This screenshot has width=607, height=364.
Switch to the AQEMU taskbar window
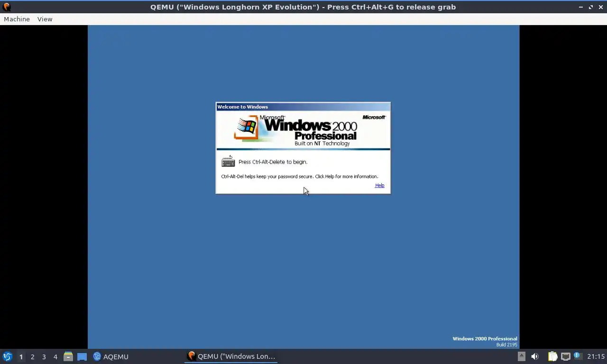110,356
